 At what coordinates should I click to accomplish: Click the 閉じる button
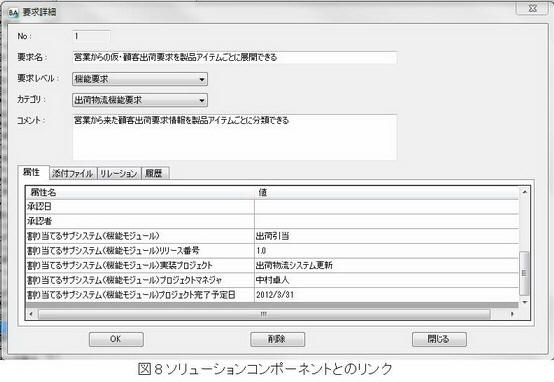pos(439,339)
